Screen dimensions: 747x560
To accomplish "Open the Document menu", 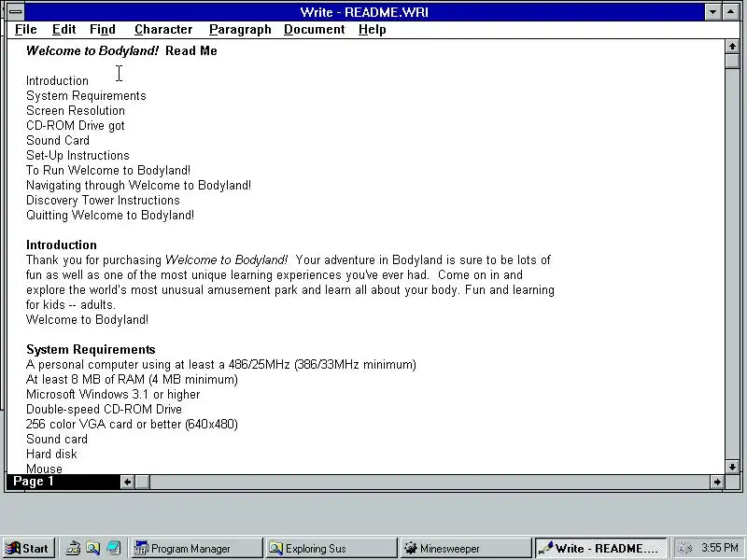I will (x=315, y=30).
